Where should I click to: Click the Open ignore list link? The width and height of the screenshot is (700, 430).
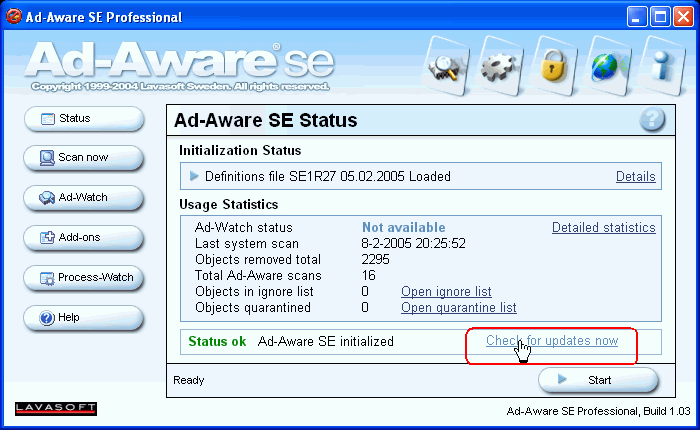pyautogui.click(x=446, y=292)
